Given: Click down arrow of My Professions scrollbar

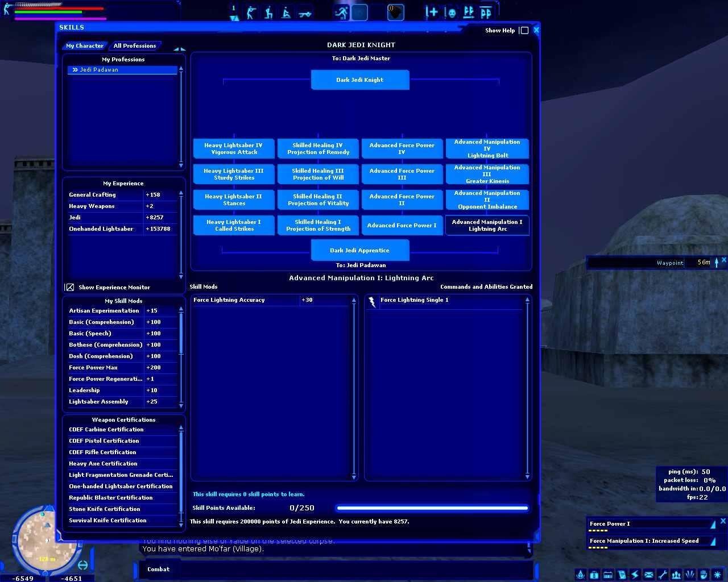Looking at the screenshot, I should point(181,165).
